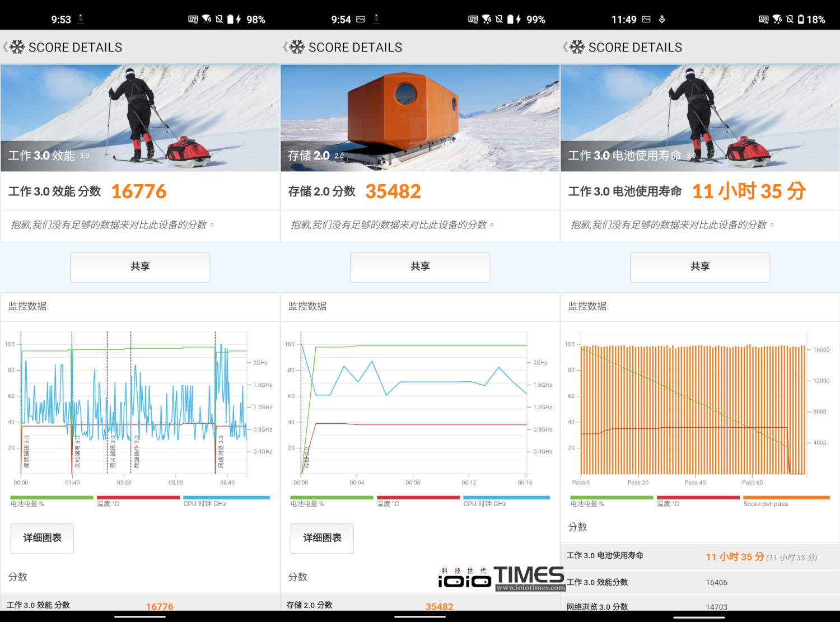Viewport: 840px width, 622px height.
Task: Tap the USB debugging icon beside 11:49
Action: [662, 19]
